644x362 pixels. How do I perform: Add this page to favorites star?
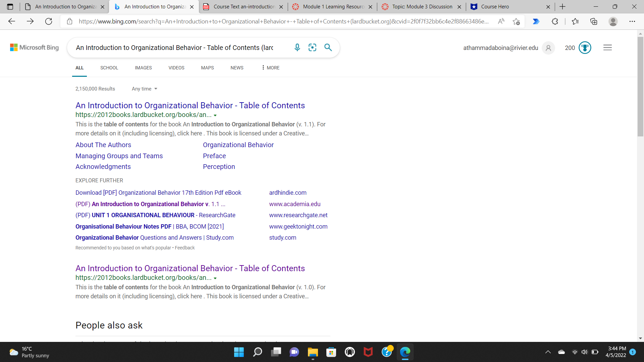coord(516,21)
